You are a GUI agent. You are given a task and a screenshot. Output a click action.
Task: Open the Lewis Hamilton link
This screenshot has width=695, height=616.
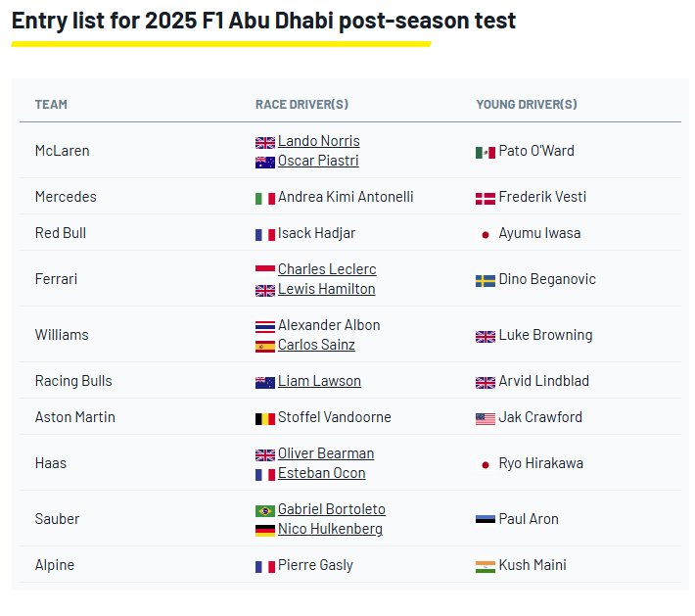326,289
